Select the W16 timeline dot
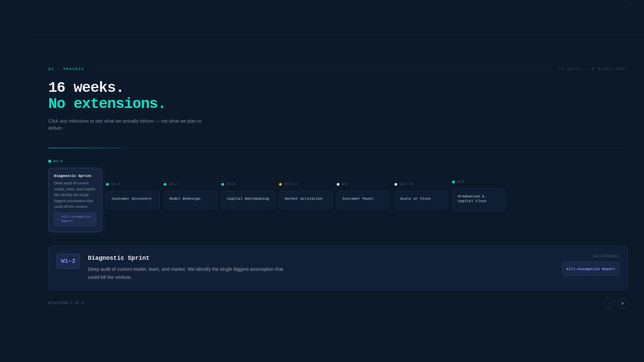Viewport: 644px width, 362px height. pos(453,182)
